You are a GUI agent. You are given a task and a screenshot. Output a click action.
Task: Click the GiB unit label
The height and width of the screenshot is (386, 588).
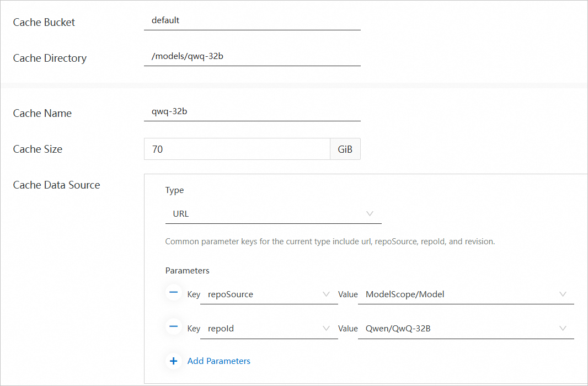pyautogui.click(x=345, y=149)
